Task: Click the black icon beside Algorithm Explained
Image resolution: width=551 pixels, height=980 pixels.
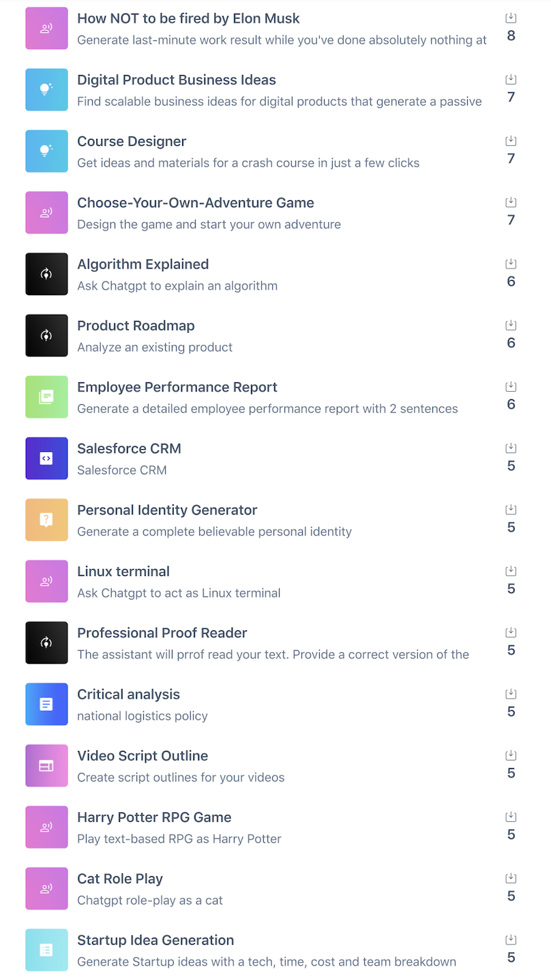Action: 46,274
